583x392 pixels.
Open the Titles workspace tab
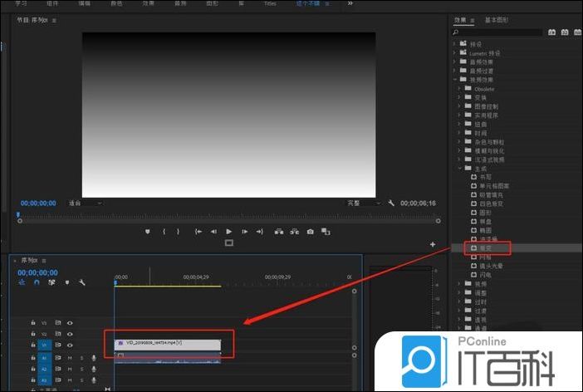[270, 3]
